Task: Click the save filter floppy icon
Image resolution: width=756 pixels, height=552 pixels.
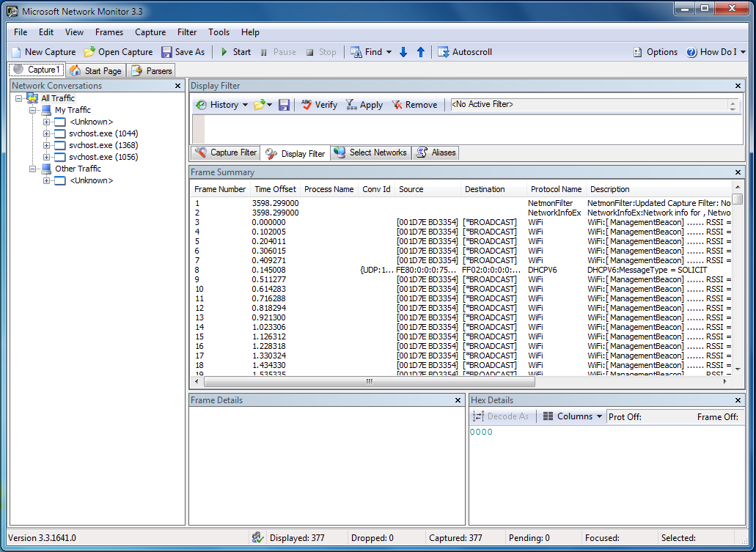Action: tap(284, 105)
